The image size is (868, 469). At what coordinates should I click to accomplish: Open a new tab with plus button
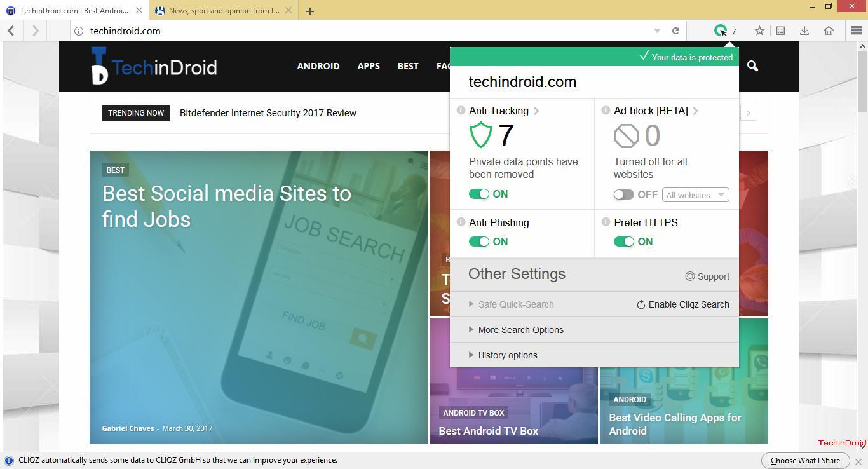(310, 11)
